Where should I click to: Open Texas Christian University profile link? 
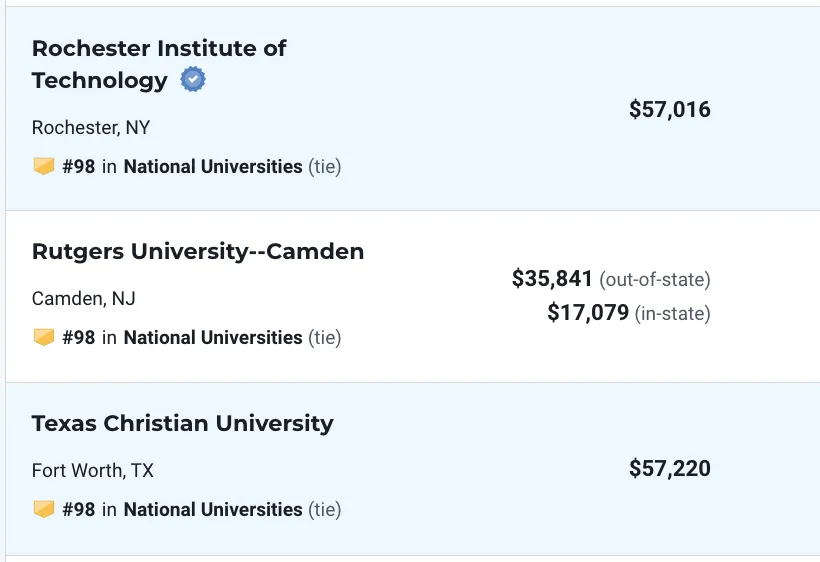pyautogui.click(x=183, y=423)
